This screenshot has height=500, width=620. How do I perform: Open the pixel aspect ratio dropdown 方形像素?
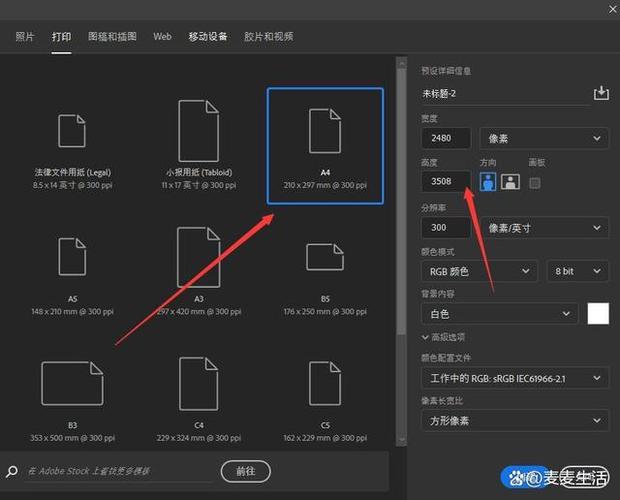(x=515, y=421)
